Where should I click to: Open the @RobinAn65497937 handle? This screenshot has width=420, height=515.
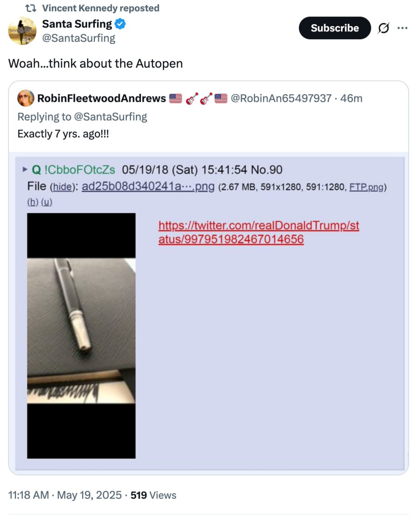pyautogui.click(x=281, y=98)
